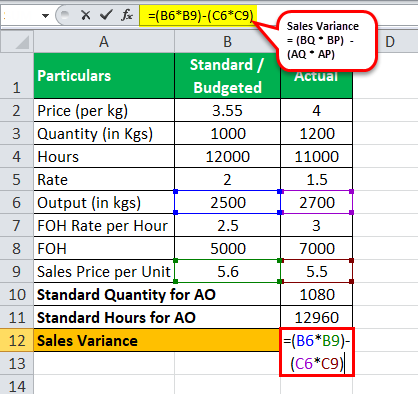Viewport: 418px width, 394px height.
Task: Select actual FOH rate cell 3
Action: pyautogui.click(x=316, y=225)
